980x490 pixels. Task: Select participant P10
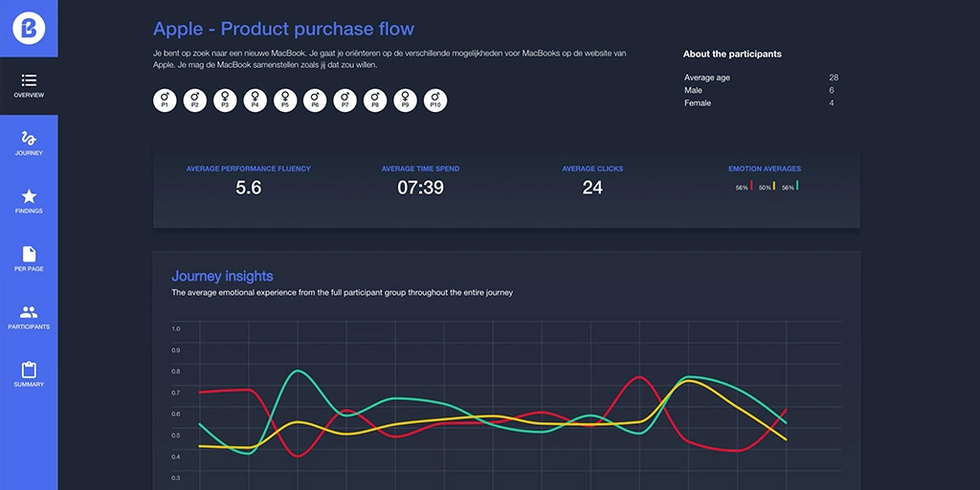pos(435,100)
